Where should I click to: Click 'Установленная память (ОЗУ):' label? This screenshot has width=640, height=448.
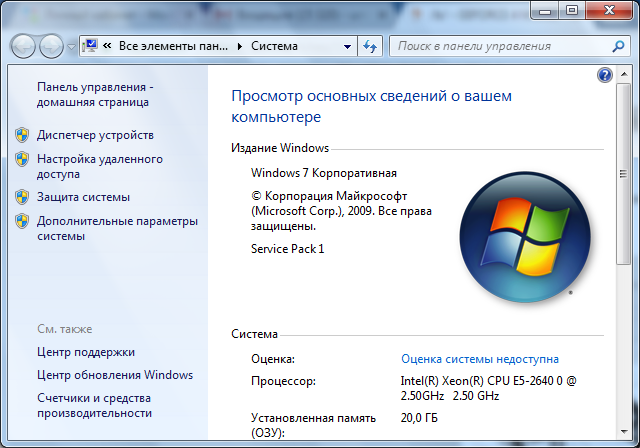point(313,425)
